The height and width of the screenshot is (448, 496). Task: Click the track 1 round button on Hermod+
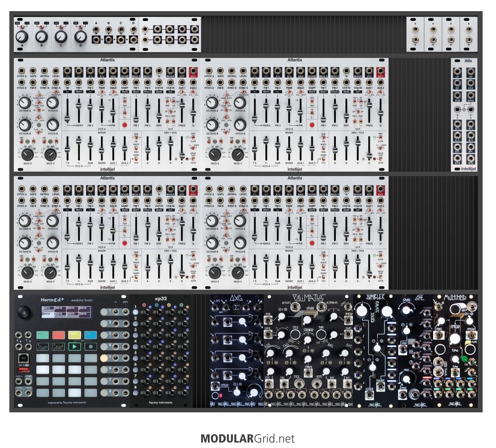(x=104, y=312)
